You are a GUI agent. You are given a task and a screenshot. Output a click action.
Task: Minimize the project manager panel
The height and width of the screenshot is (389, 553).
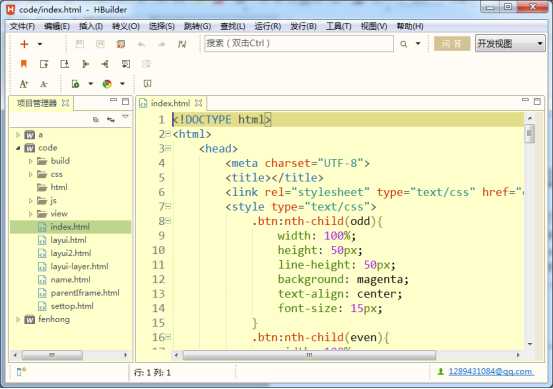coord(113,101)
